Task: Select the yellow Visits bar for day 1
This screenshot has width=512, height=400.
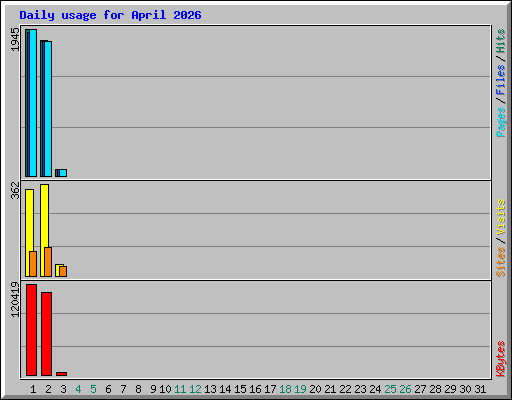Action: [28, 233]
